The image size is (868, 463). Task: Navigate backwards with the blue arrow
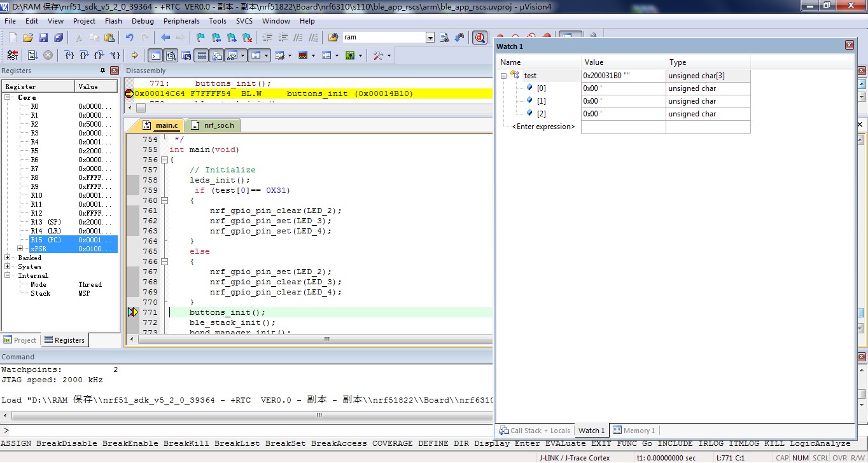tap(165, 38)
